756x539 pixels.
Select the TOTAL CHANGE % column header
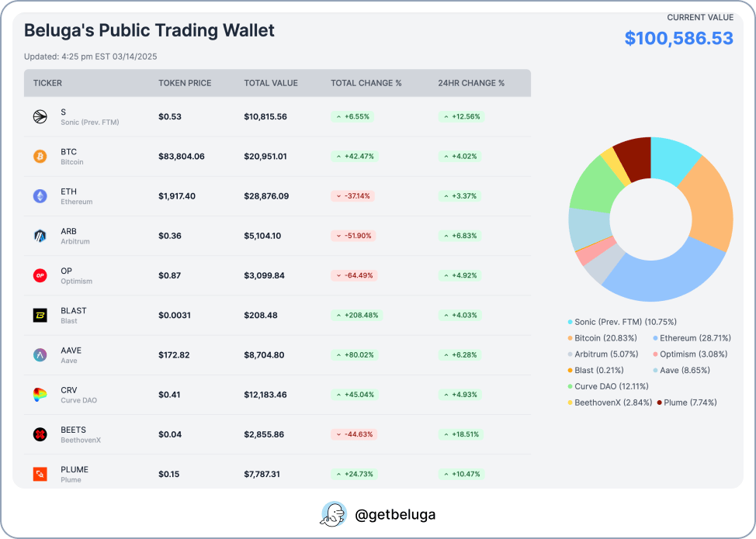point(366,83)
